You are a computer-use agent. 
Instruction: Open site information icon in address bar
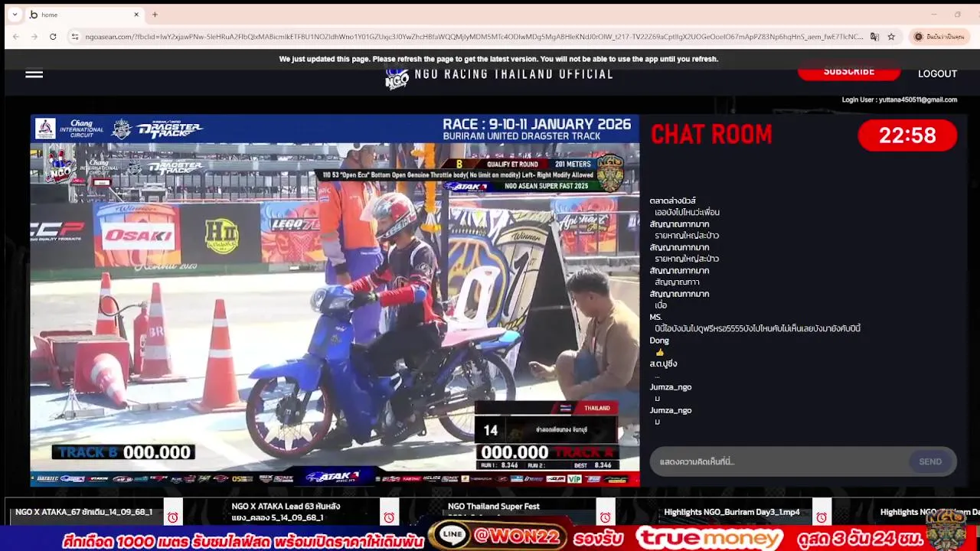[x=74, y=37]
